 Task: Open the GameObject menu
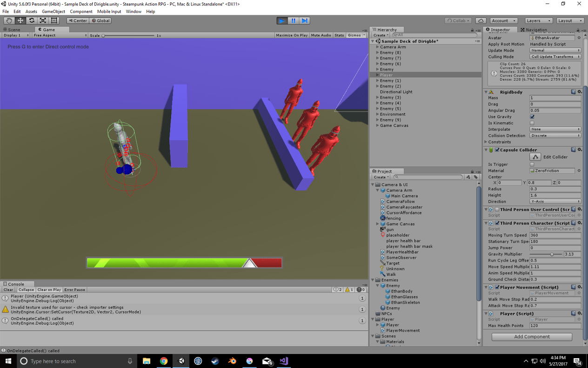click(53, 11)
